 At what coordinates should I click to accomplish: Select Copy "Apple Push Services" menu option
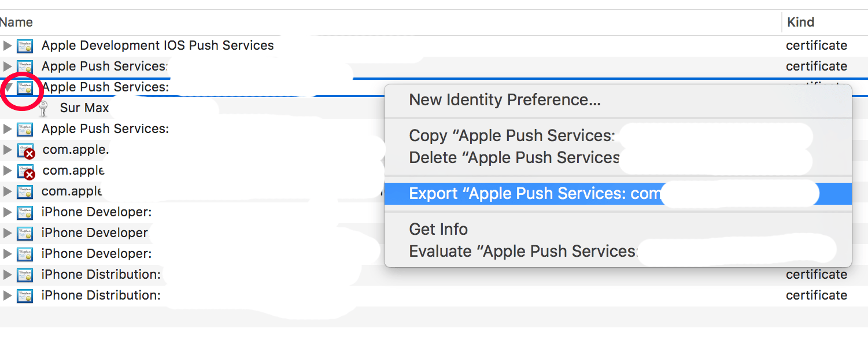tap(511, 136)
